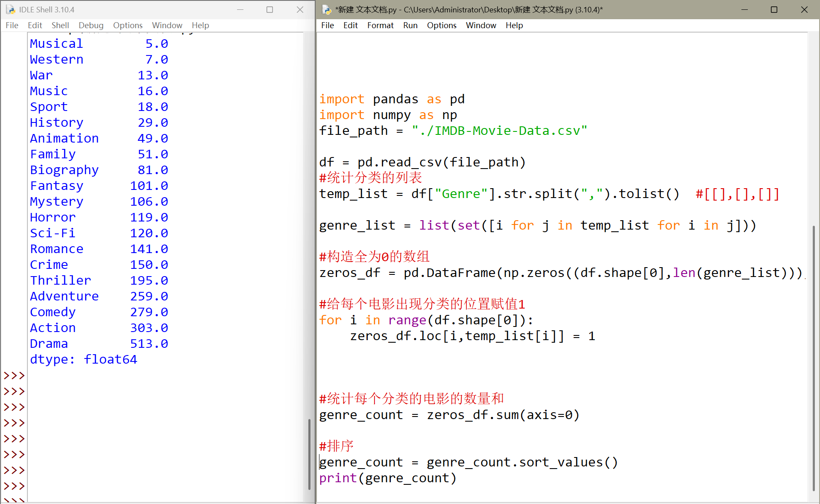Open editor's Options menu
The height and width of the screenshot is (504, 820).
click(441, 25)
